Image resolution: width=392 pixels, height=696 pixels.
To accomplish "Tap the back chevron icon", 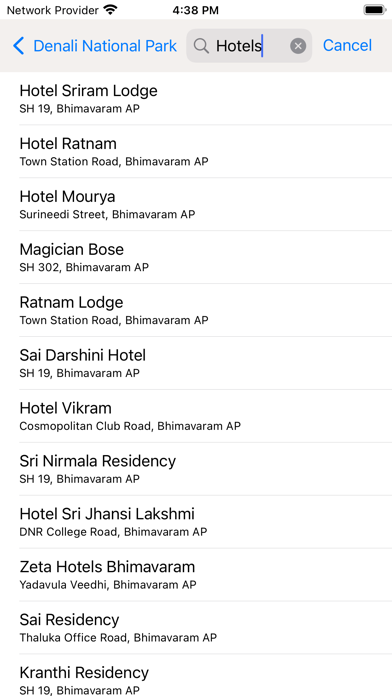I will [18, 46].
